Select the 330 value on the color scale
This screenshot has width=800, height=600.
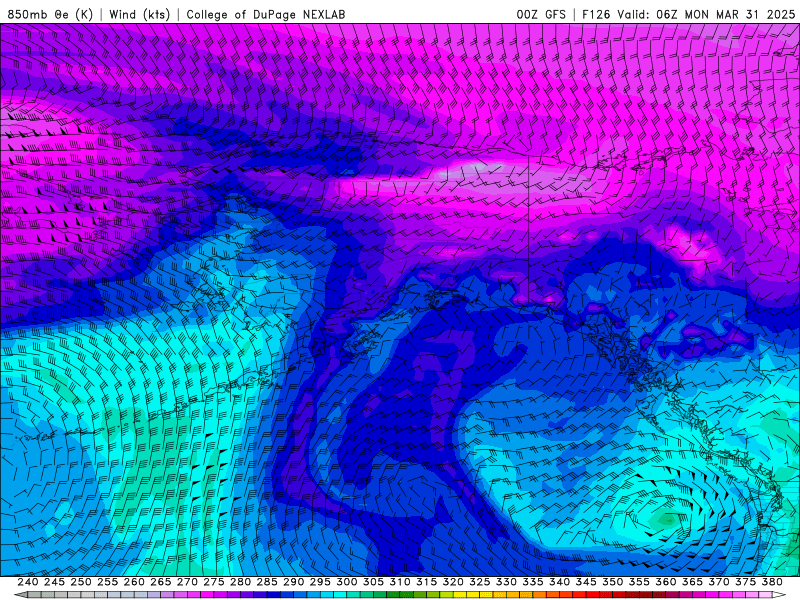[x=506, y=582]
